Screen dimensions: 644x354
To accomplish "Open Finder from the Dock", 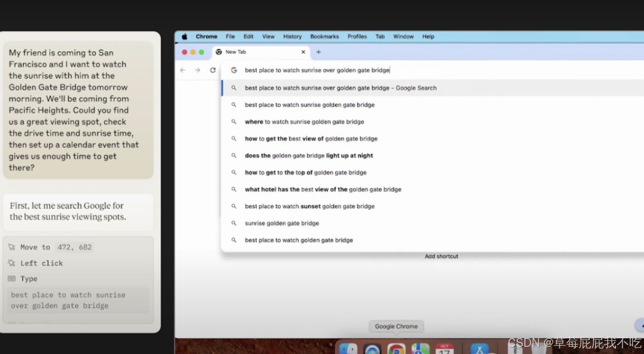I will [348, 349].
